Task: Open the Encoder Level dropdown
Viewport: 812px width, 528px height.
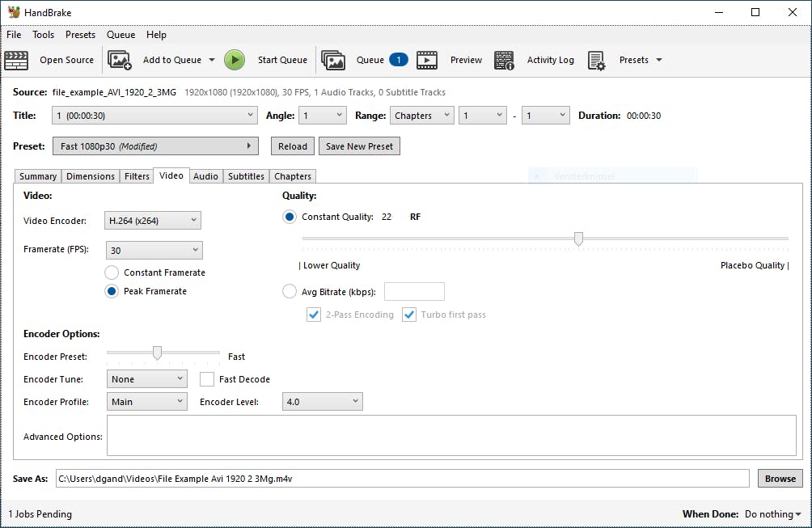Action: 323,402
